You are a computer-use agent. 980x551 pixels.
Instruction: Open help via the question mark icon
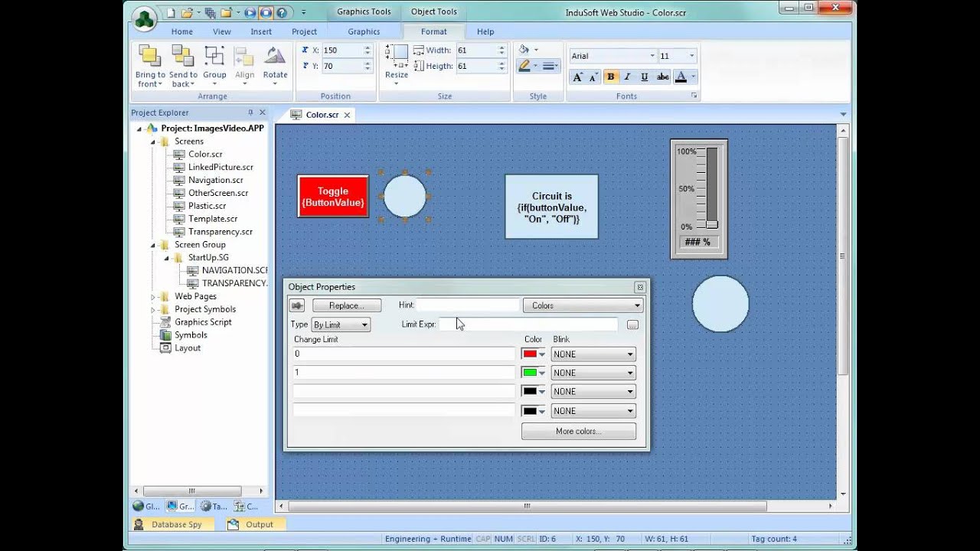click(281, 13)
